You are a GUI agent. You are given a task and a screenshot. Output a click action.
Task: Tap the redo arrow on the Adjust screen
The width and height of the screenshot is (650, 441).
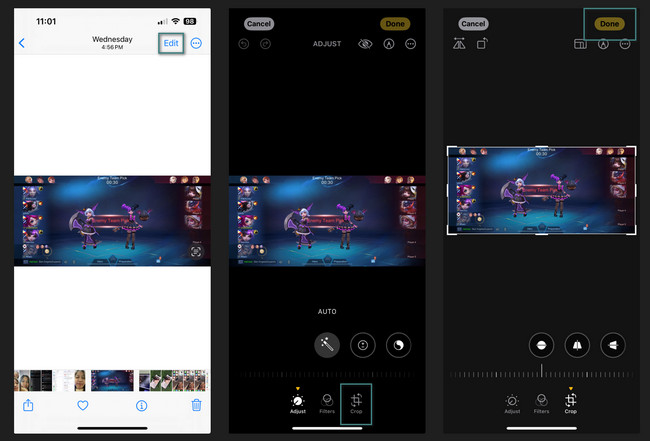265,44
